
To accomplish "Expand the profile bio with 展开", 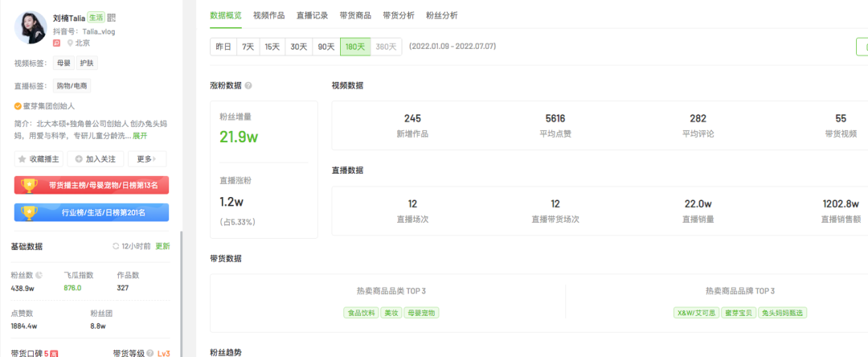I will (x=140, y=136).
